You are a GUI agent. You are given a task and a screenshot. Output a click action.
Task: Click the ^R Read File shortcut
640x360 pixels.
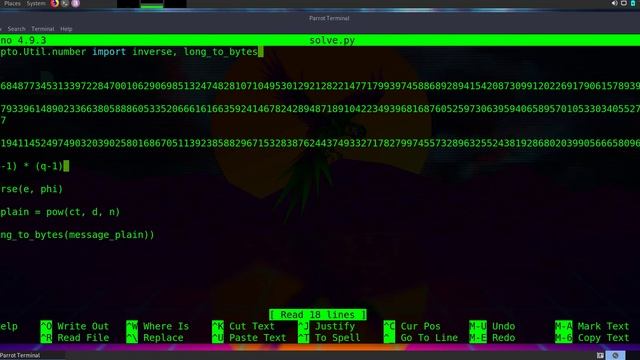click(75, 338)
